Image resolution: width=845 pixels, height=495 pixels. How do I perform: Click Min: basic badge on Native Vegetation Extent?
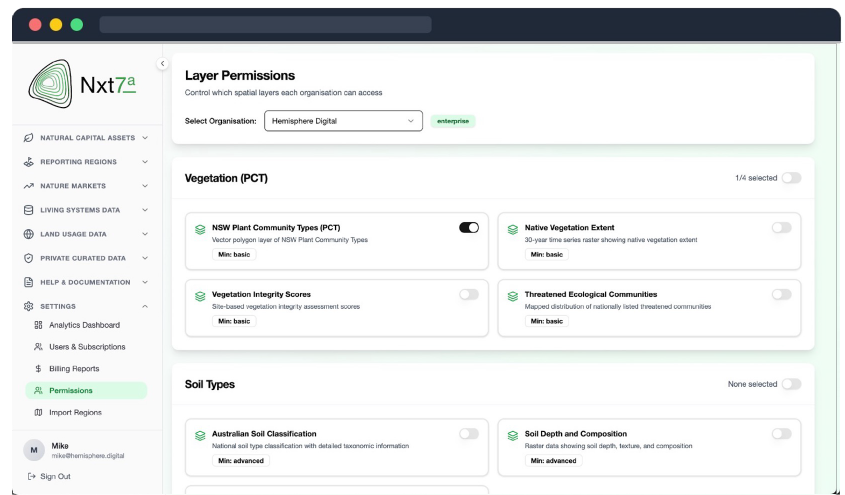point(546,254)
